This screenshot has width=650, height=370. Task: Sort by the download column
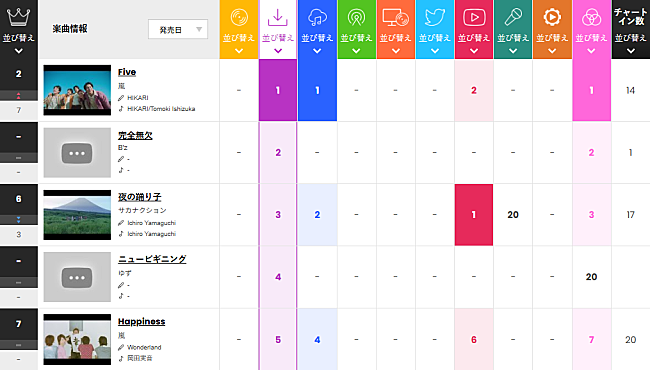coord(278,44)
